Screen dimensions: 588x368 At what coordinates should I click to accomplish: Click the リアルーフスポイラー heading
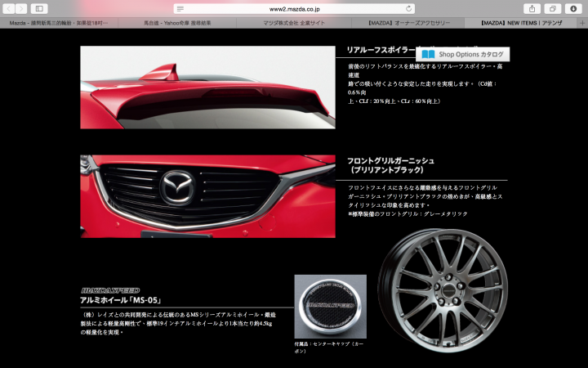381,50
